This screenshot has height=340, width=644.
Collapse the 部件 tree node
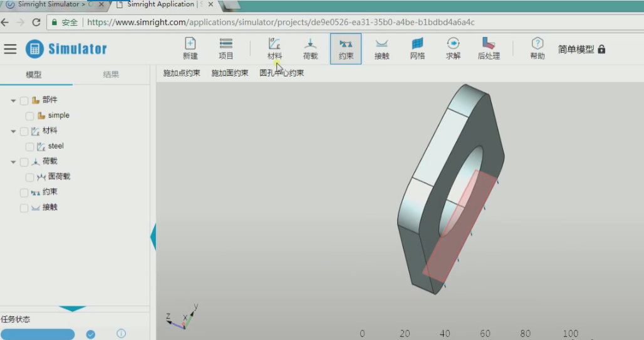coord(13,101)
